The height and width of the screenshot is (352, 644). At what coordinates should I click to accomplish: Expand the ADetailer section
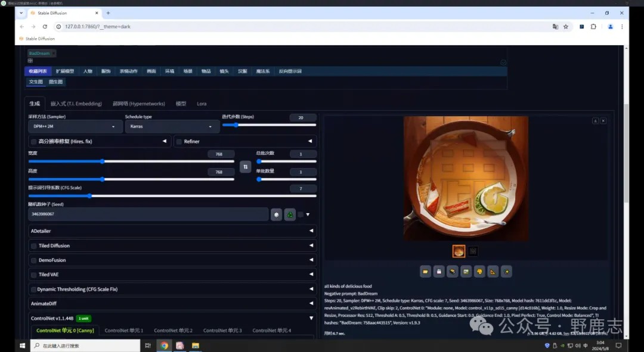coord(172,231)
